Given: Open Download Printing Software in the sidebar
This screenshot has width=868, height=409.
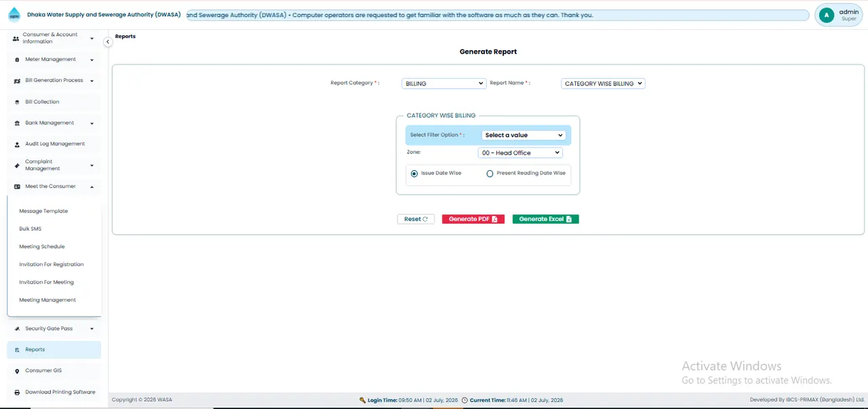Looking at the screenshot, I should 54,392.
